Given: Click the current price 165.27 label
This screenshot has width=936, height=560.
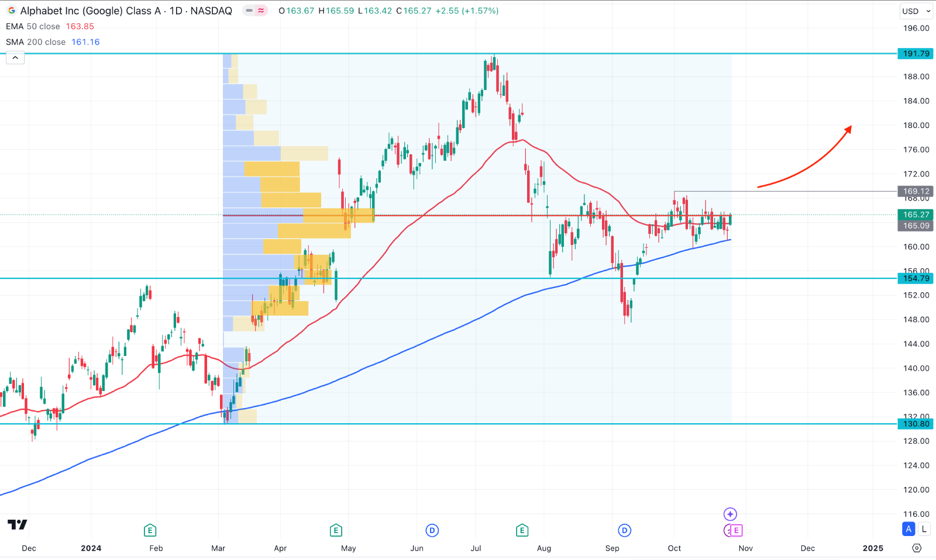Looking at the screenshot, I should [x=916, y=215].
